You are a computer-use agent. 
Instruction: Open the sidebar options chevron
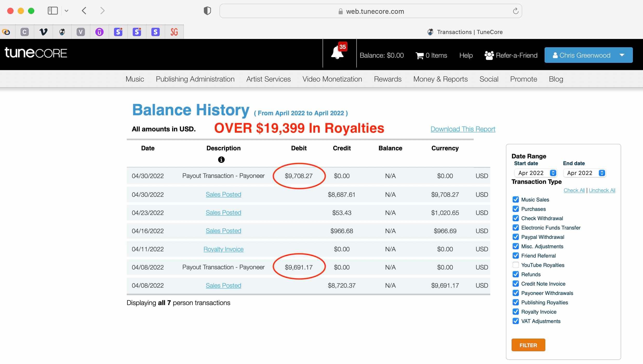coord(66,11)
